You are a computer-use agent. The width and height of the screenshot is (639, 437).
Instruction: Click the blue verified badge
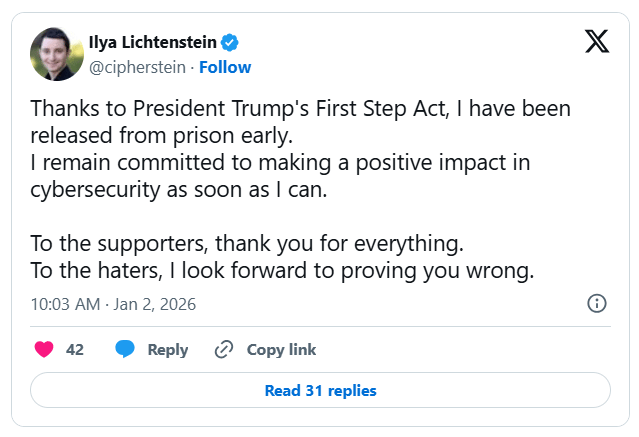[x=230, y=42]
